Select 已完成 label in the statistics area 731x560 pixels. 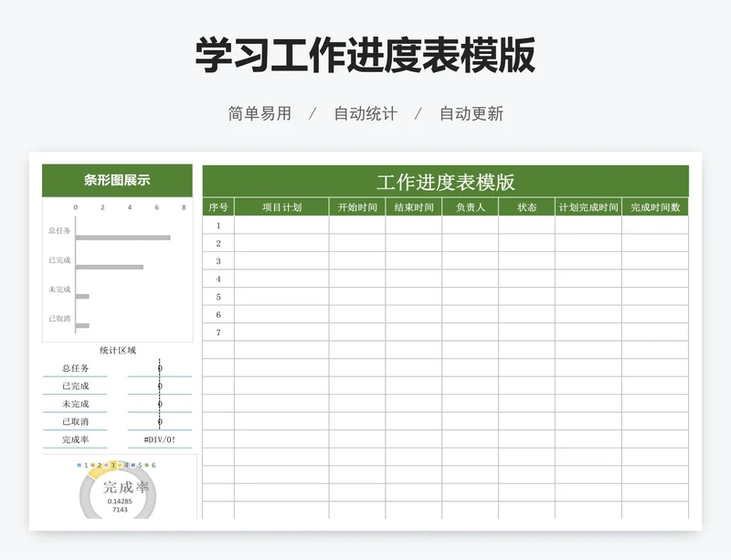pos(75,386)
